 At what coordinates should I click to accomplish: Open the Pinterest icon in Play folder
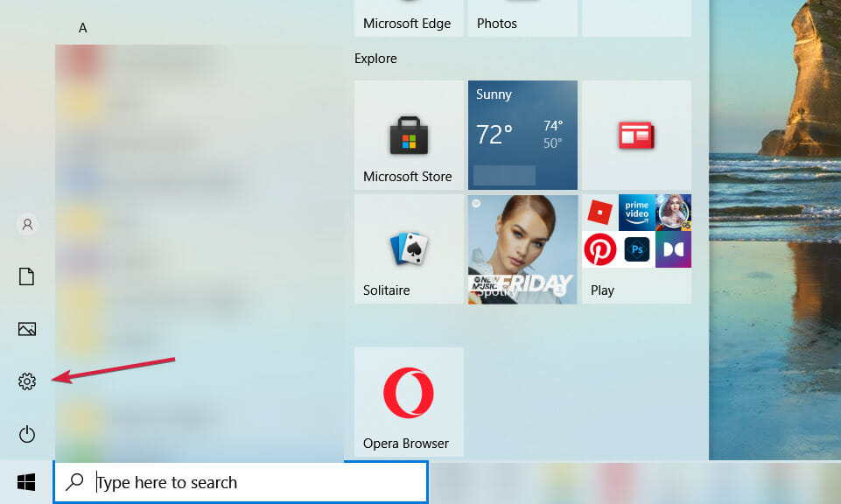[600, 249]
